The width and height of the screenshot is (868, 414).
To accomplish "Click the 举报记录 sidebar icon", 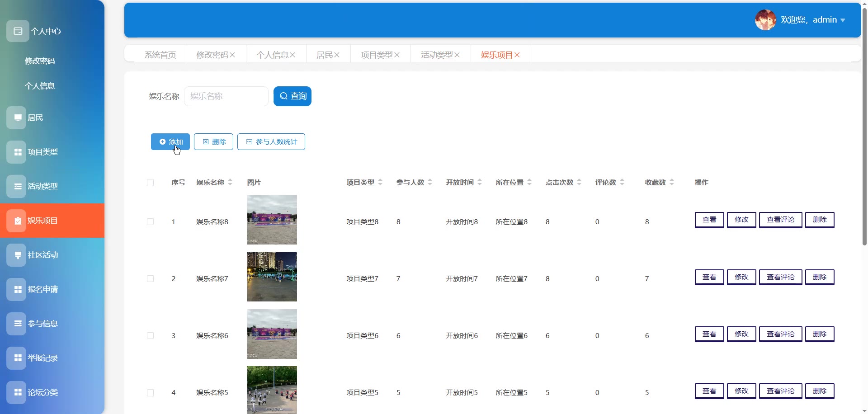I will click(x=17, y=358).
